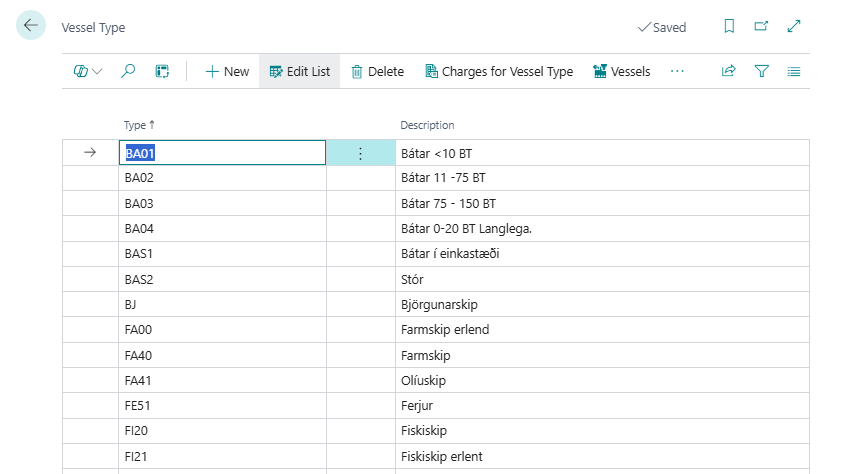The width and height of the screenshot is (849, 474).
Task: Open Charges for Vessel Type
Action: coord(499,71)
